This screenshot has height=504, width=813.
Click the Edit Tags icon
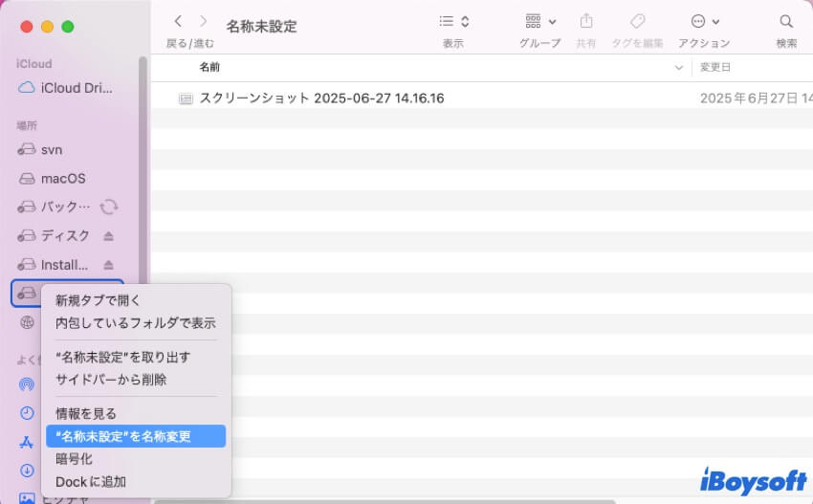tap(636, 21)
